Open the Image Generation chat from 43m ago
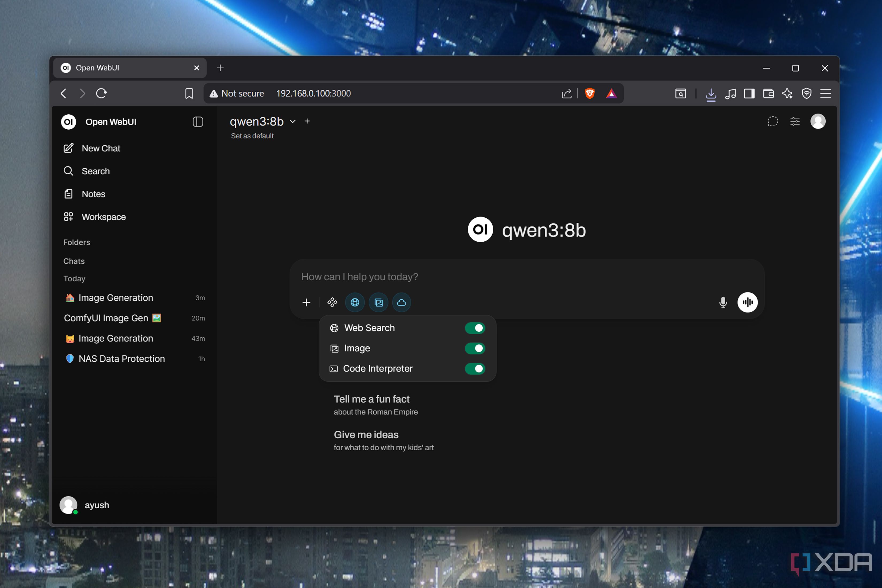Image resolution: width=882 pixels, height=588 pixels. (134, 338)
